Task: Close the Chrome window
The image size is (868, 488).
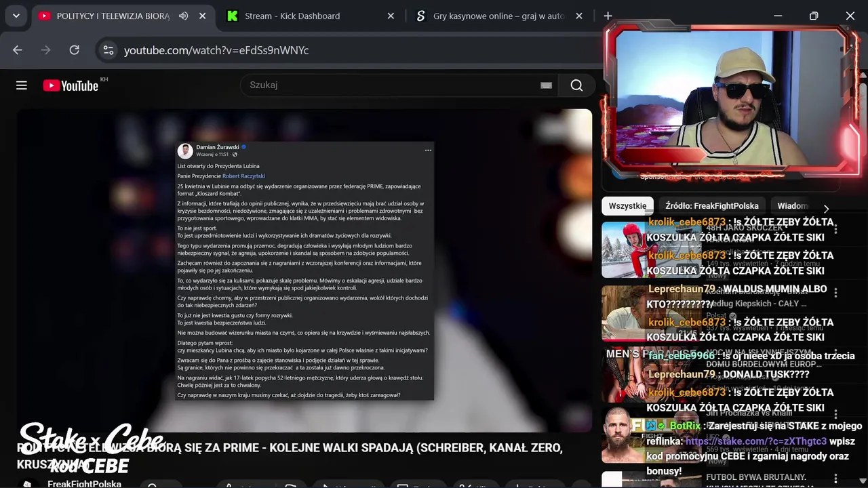Action: coord(850,16)
